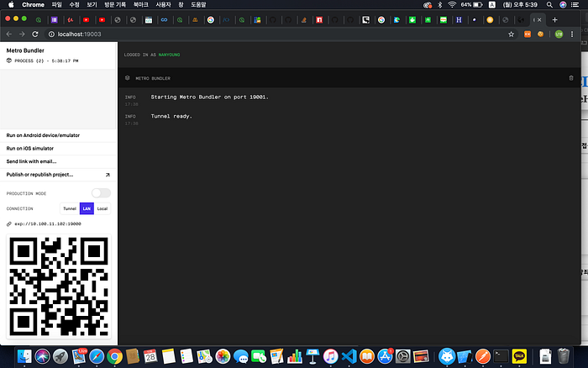Viewport: 588px width, 368px height.
Task: Open Terminal from the Dock
Action: [501, 356]
